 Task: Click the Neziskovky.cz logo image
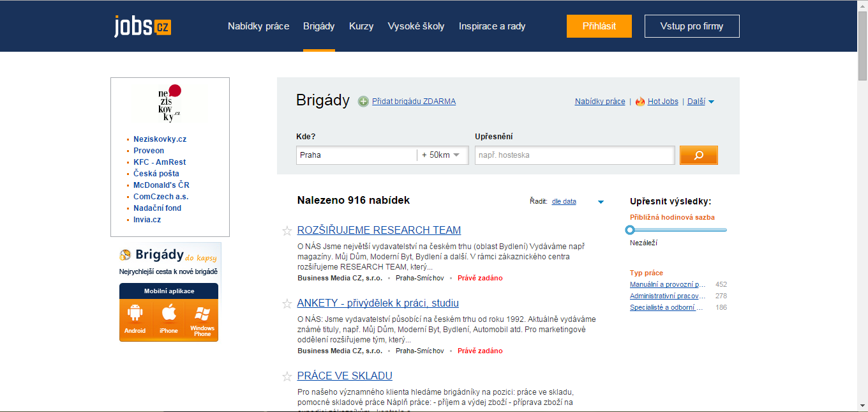(170, 104)
